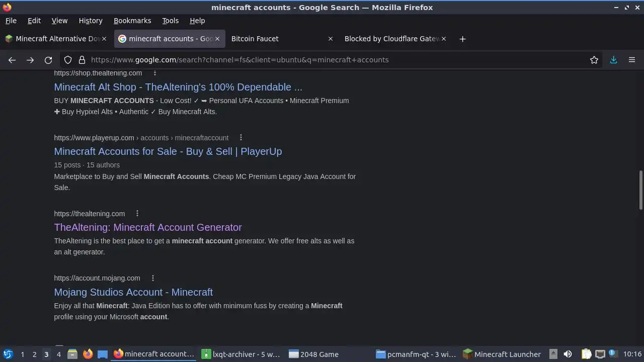Open the clipboard manager tray icon
This screenshot has width=644, height=362.
[x=586, y=354]
